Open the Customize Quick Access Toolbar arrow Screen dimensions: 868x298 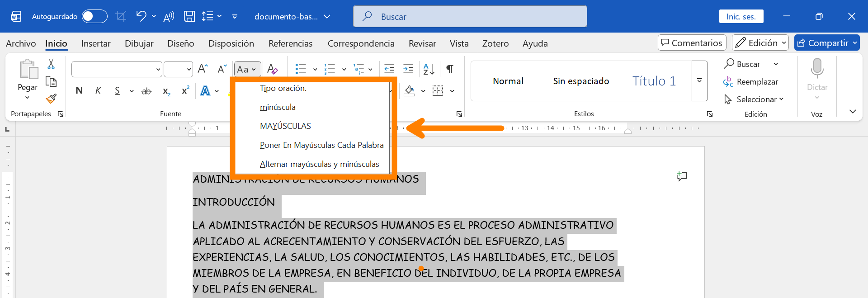click(235, 16)
